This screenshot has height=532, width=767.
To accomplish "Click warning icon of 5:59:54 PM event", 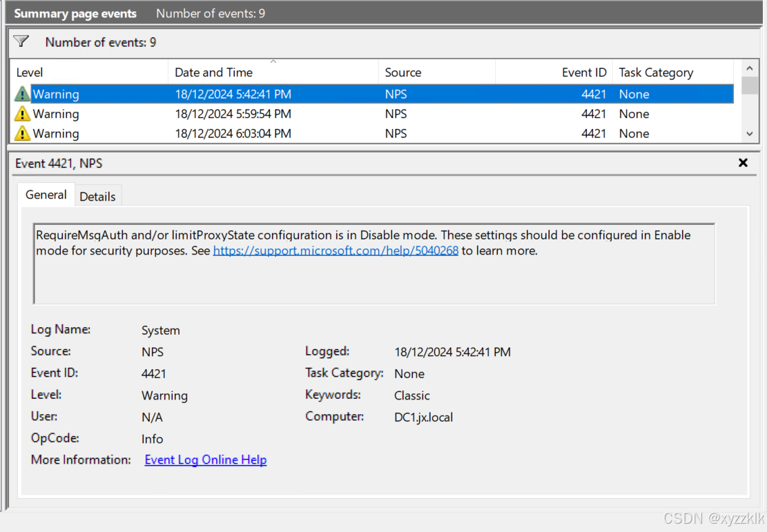I will (22, 114).
